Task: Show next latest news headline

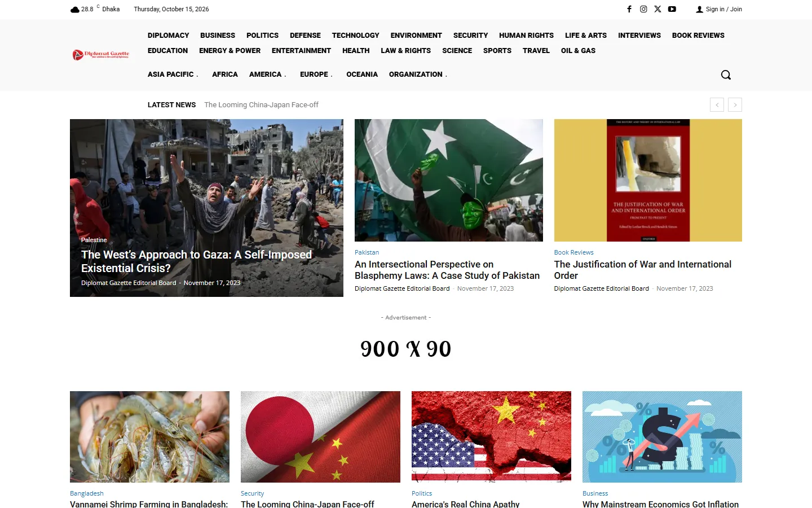Action: click(735, 105)
